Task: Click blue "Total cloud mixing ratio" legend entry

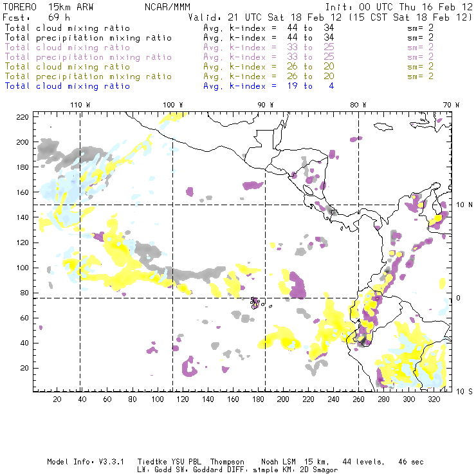Action: [68, 86]
